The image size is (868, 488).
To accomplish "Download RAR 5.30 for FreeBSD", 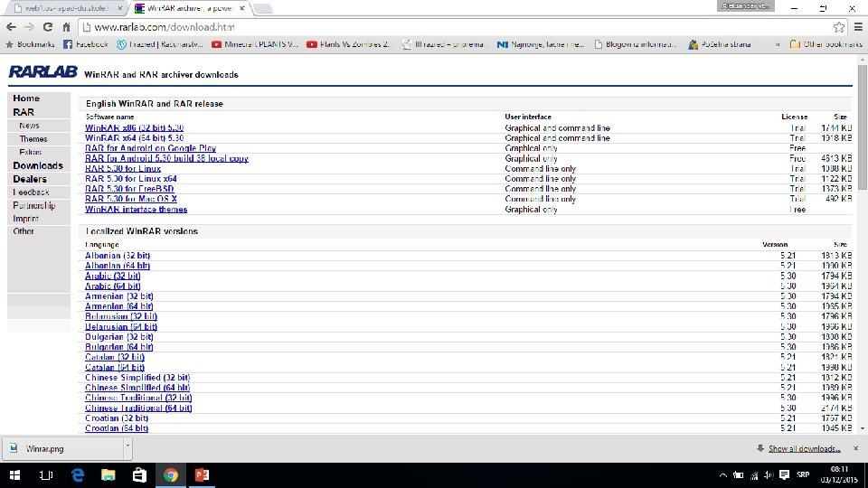I will (x=129, y=189).
